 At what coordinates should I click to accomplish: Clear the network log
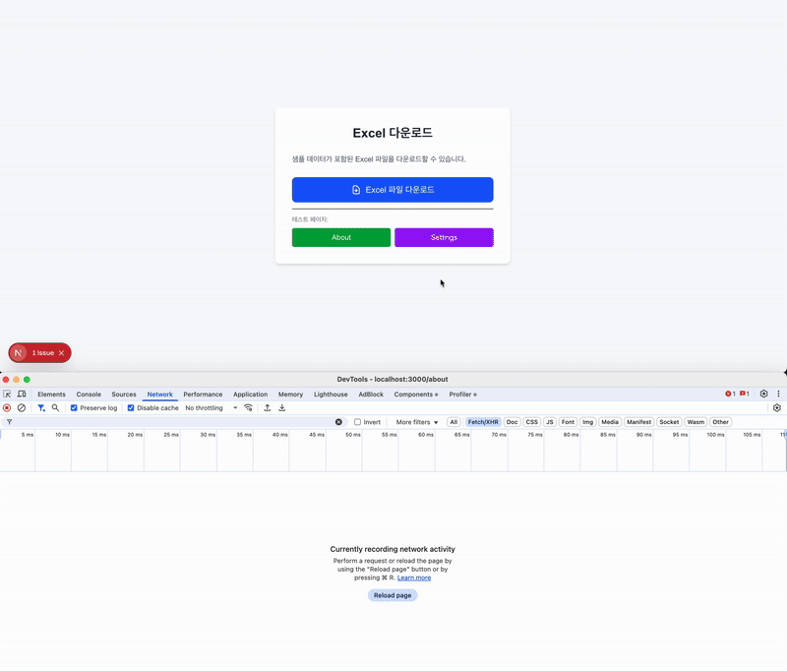[x=22, y=407]
